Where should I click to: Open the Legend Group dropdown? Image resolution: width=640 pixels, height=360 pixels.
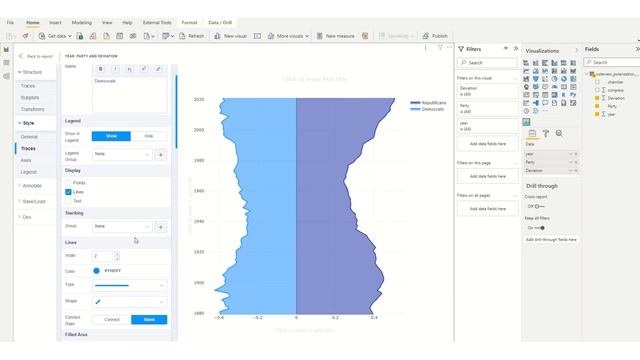(122, 154)
